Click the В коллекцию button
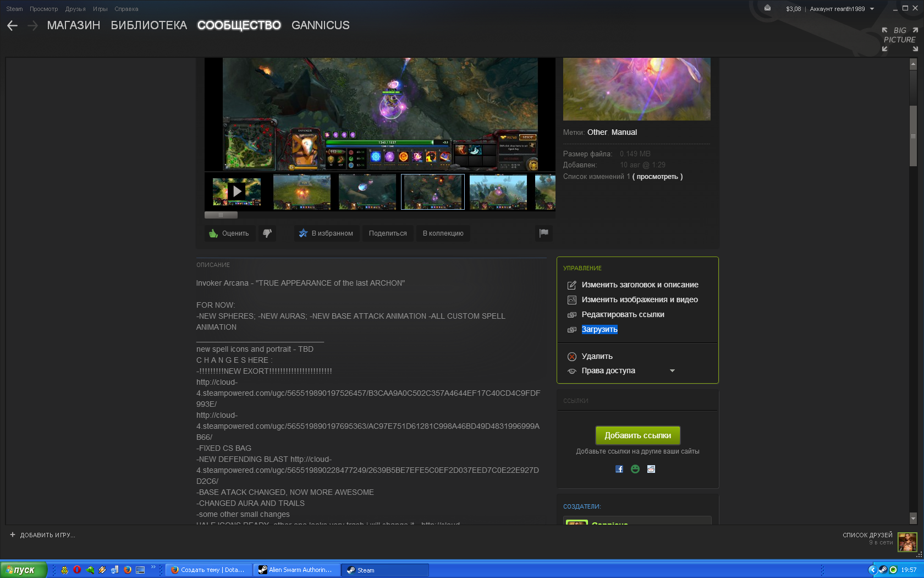Image resolution: width=924 pixels, height=578 pixels. [443, 233]
